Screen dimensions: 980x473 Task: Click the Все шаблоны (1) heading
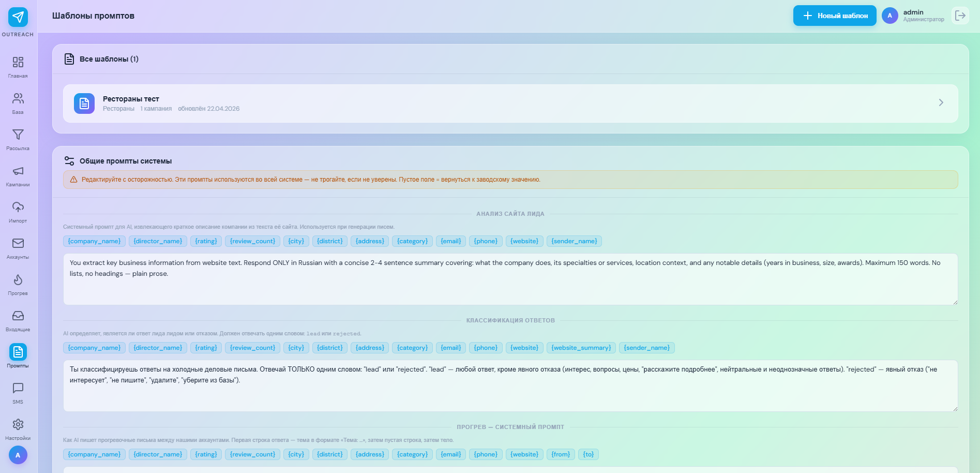click(109, 59)
